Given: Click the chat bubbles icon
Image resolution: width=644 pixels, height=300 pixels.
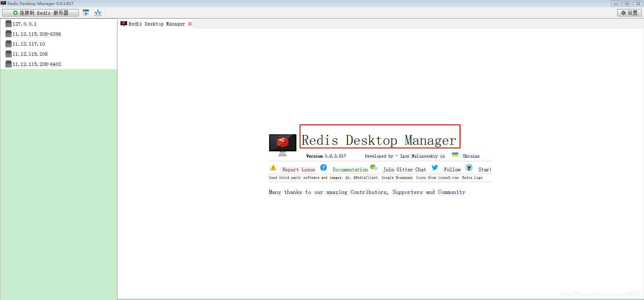Looking at the screenshot, I should pos(374,167).
